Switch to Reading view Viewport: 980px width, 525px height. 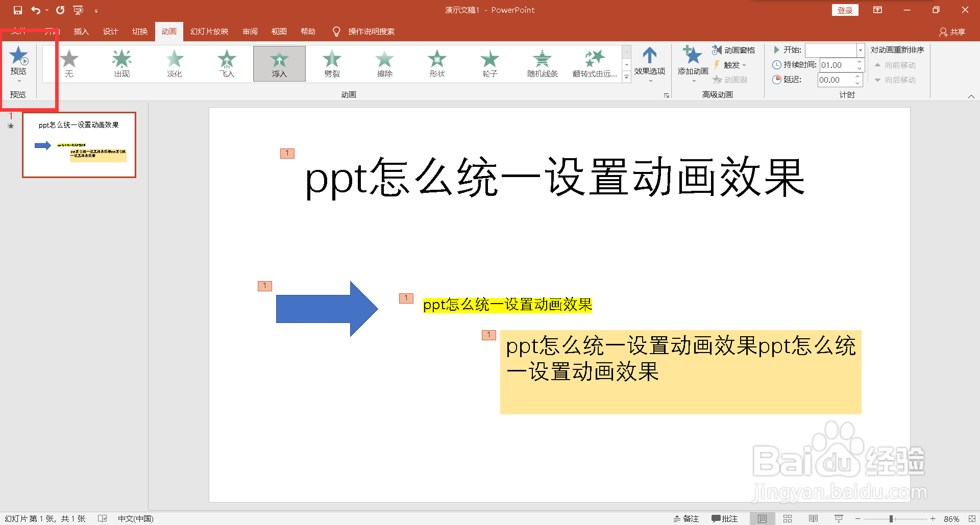coord(813,518)
